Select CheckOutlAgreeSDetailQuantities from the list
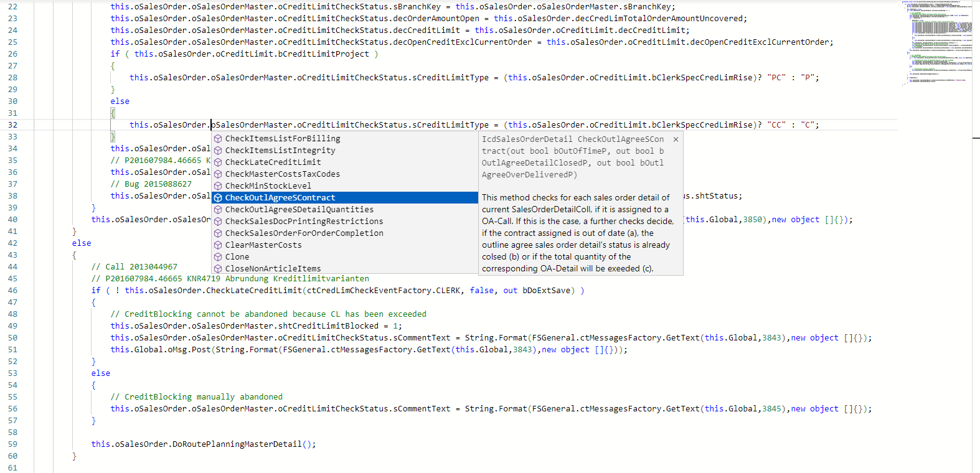Screen dimensions: 980x473 click(x=344, y=210)
